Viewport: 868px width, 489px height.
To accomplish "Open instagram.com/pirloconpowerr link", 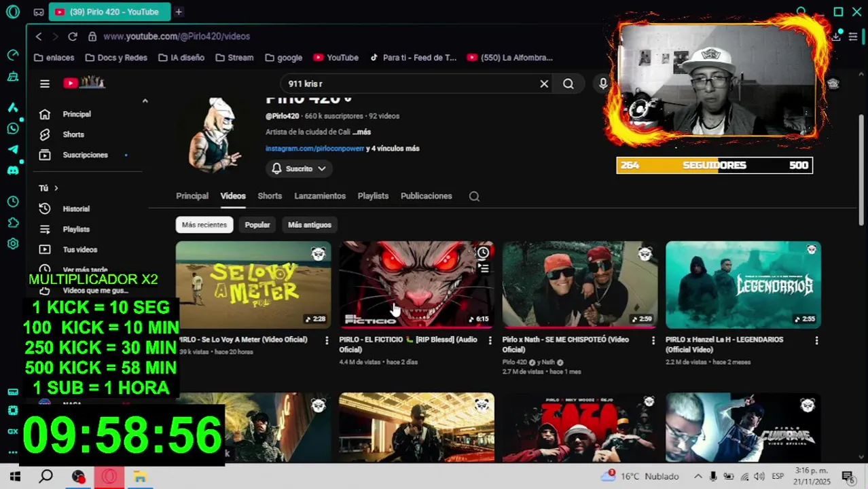I will pyautogui.click(x=315, y=148).
